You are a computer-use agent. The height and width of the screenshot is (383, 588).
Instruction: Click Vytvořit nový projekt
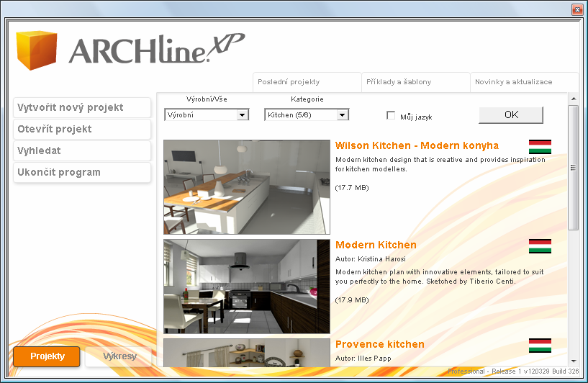coord(82,108)
